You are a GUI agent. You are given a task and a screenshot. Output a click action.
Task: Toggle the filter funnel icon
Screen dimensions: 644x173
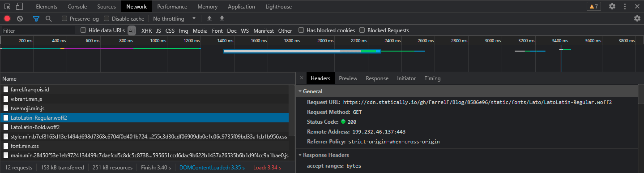36,19
